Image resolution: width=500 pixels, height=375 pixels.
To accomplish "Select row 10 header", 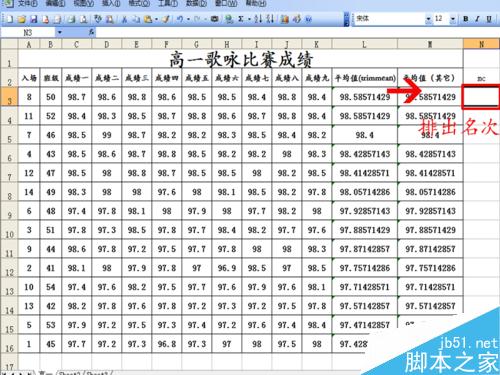I will coord(9,230).
